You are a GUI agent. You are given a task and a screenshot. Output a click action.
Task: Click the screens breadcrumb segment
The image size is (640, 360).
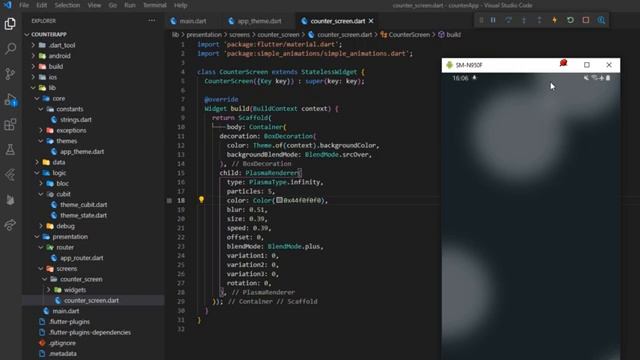(239, 35)
